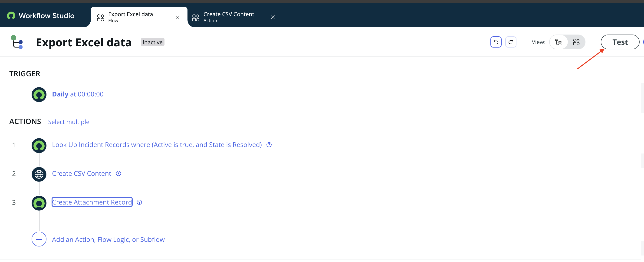The image size is (644, 262).
Task: Click the Test button
Action: click(x=620, y=42)
